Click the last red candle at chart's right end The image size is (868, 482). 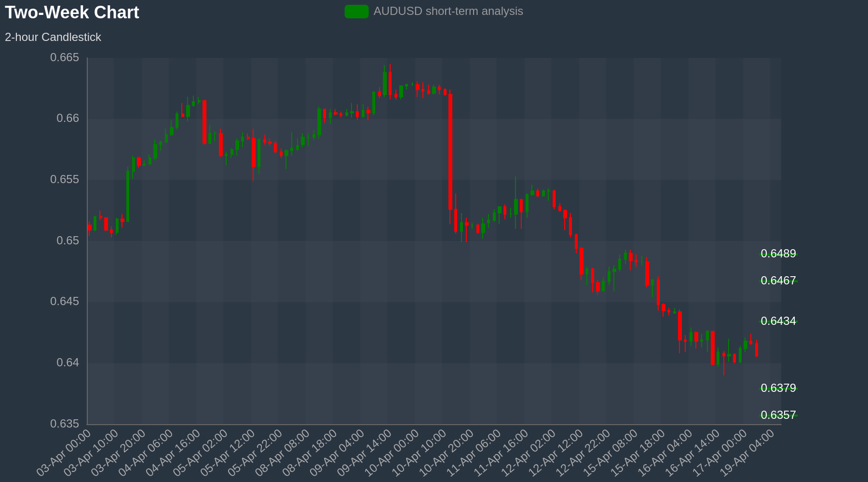[757, 349]
